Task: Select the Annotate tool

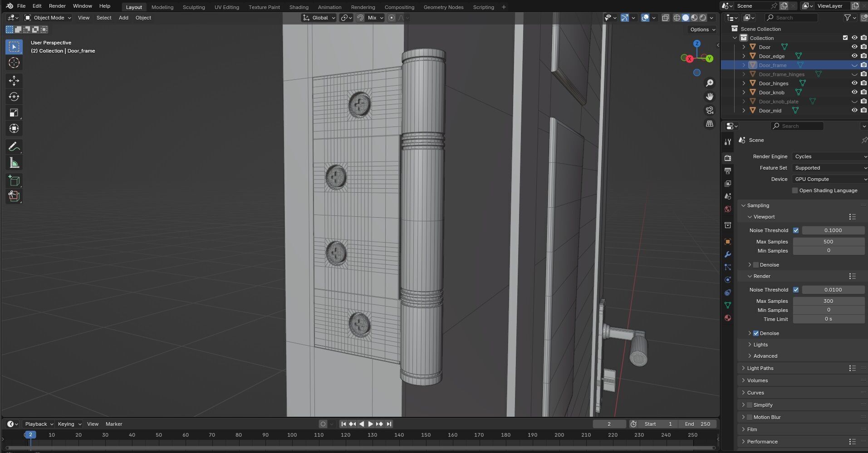Action: point(14,146)
